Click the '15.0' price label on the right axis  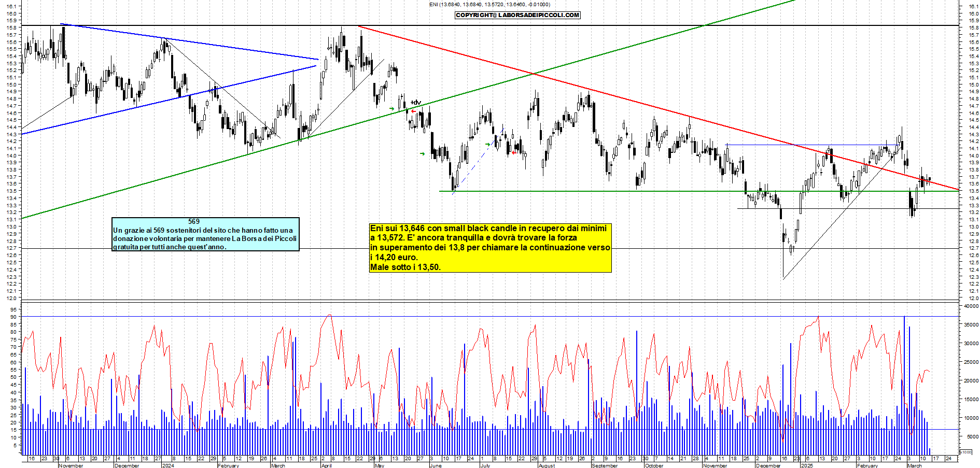point(974,85)
